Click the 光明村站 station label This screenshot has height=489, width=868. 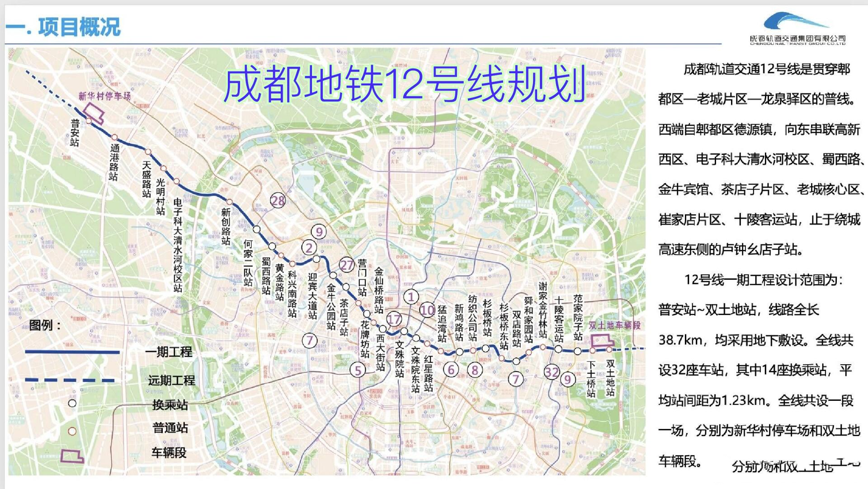[x=160, y=197]
